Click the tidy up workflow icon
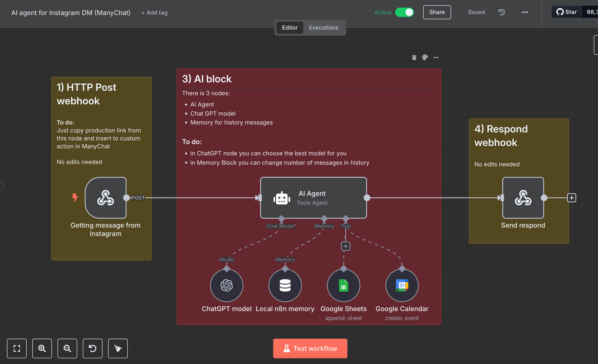The width and height of the screenshot is (598, 364). coord(118,348)
